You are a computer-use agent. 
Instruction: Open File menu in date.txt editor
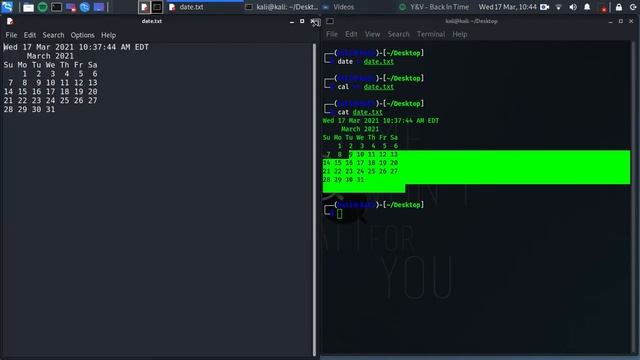(x=11, y=35)
